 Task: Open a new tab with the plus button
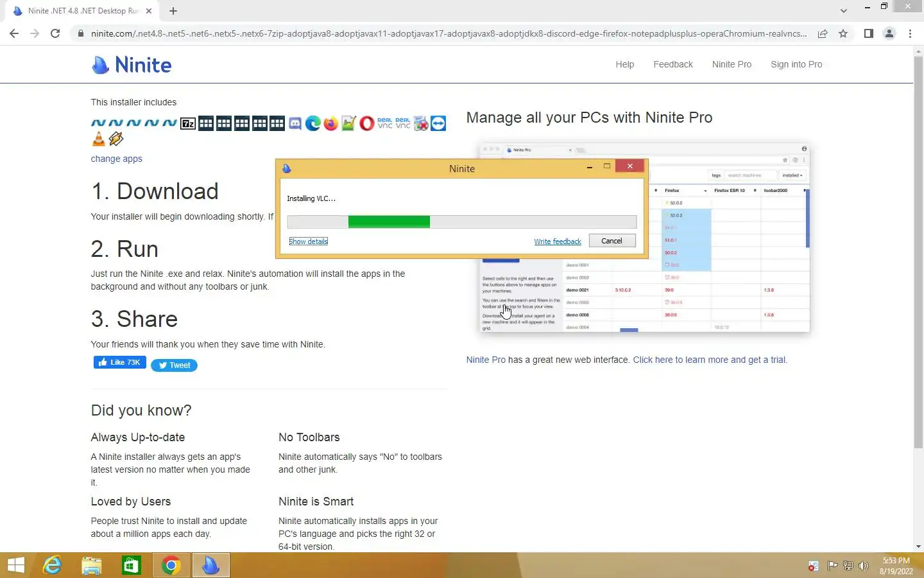(x=173, y=11)
